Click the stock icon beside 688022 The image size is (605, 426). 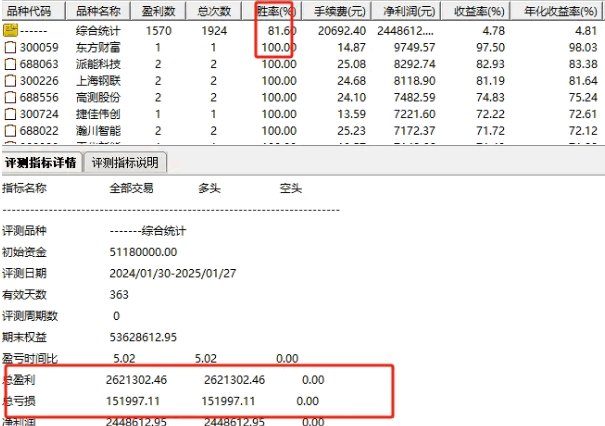[10, 131]
